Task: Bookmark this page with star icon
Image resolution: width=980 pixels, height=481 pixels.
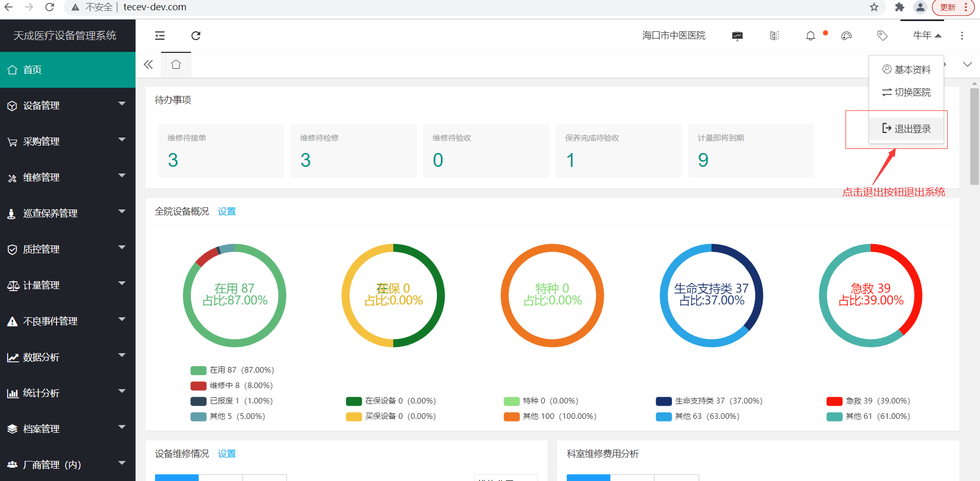Action: (x=874, y=7)
